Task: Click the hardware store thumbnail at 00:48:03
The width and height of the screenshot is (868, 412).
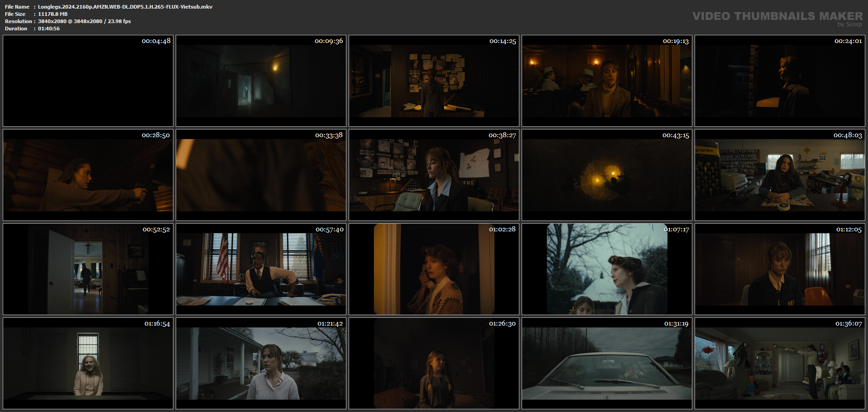Action: point(780,175)
